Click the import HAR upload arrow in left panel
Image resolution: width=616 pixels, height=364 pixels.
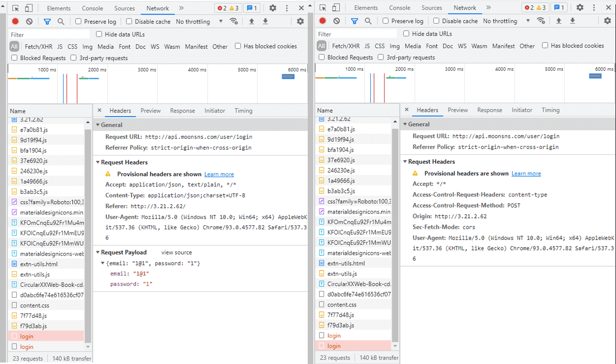252,22
